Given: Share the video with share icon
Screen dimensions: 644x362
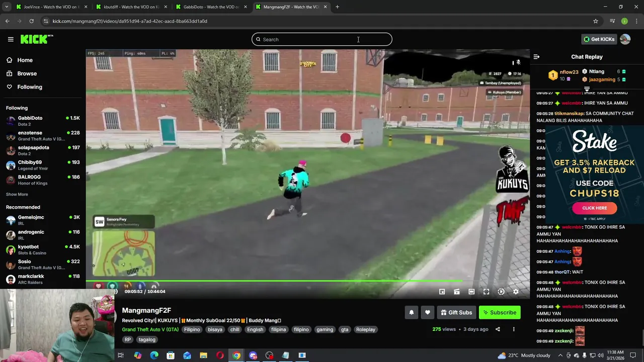Looking at the screenshot, I should tap(498, 329).
